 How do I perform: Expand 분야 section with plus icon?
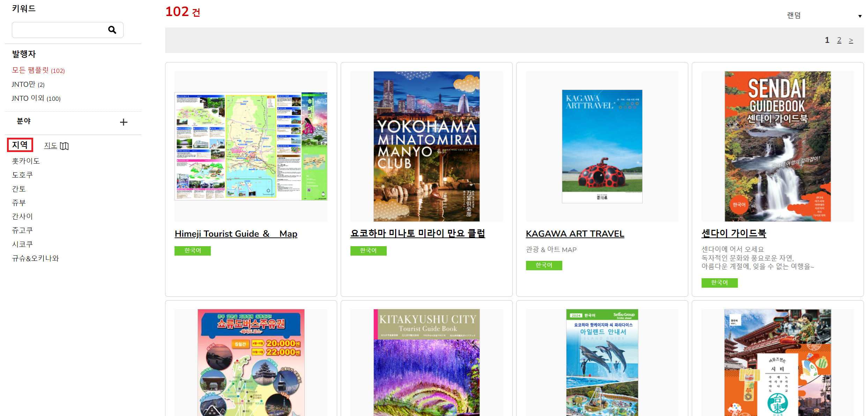point(123,122)
